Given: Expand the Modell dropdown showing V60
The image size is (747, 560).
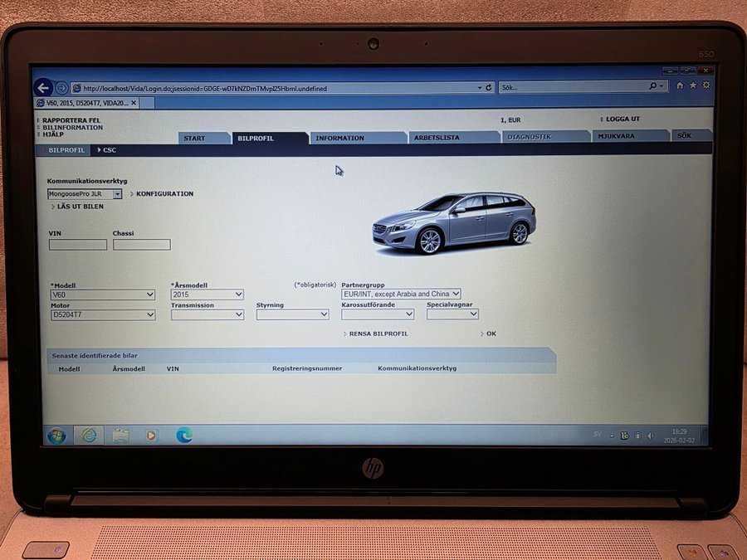Looking at the screenshot, I should point(102,295).
